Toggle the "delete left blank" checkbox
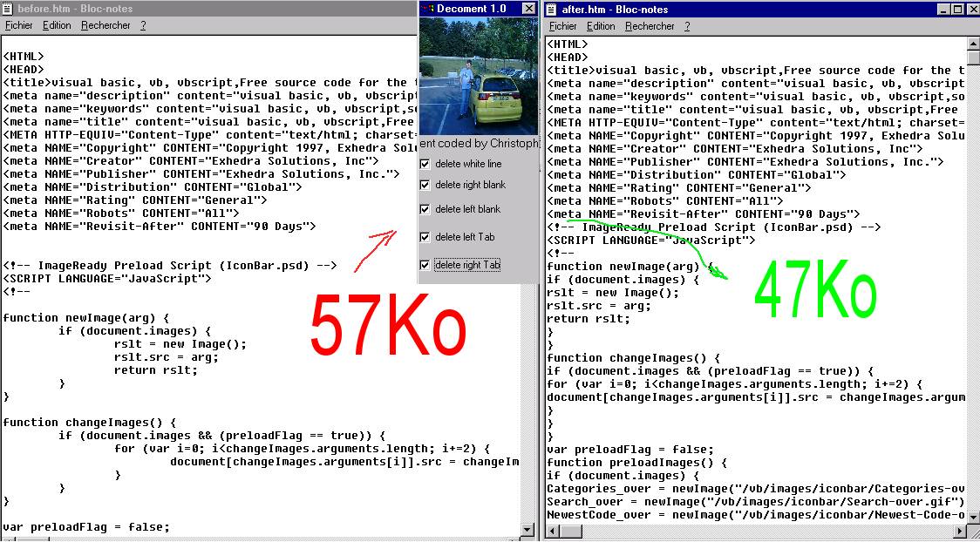 (425, 209)
